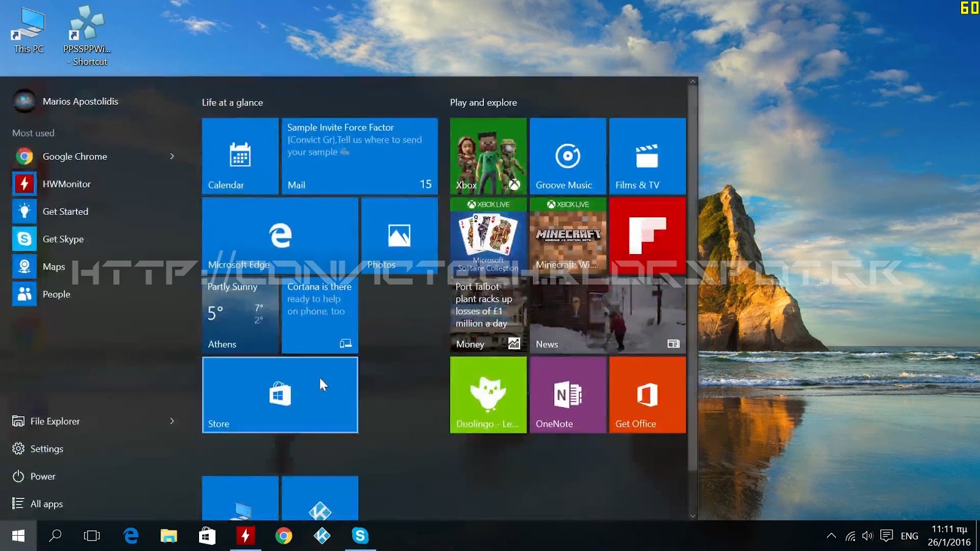The width and height of the screenshot is (980, 551).
Task: Open the Calendar tile
Action: click(240, 156)
